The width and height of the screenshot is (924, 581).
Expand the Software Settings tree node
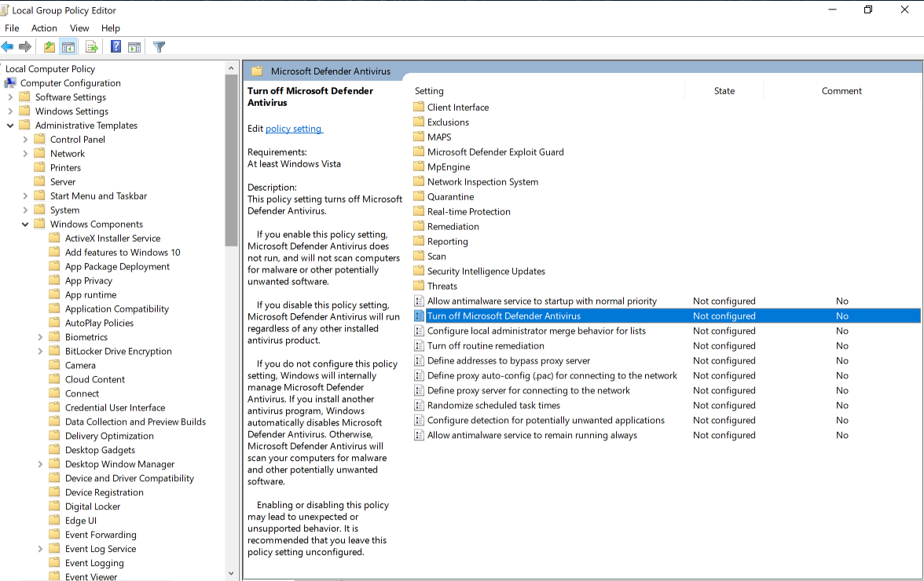coord(10,97)
